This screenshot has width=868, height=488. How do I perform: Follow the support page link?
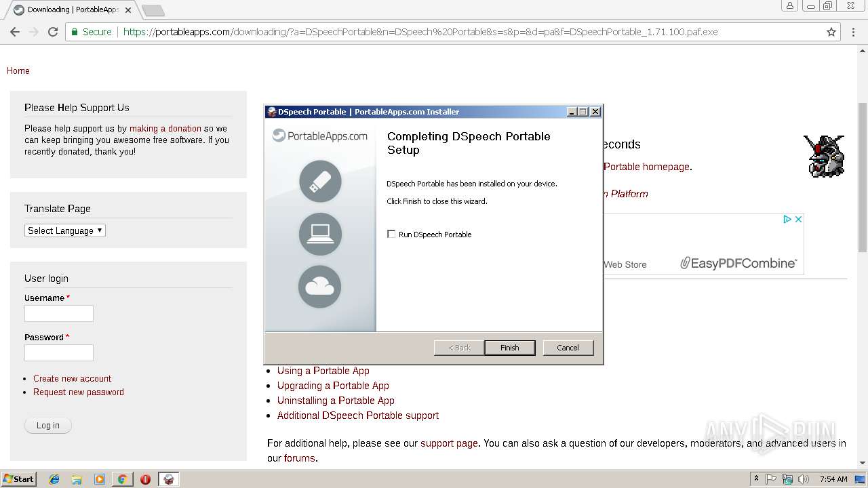pyautogui.click(x=449, y=443)
